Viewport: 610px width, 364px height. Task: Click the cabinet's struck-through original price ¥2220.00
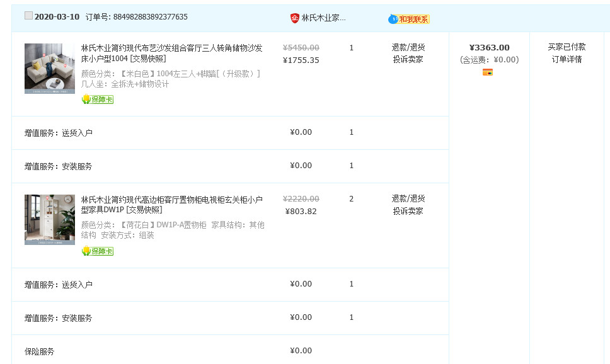(x=301, y=199)
